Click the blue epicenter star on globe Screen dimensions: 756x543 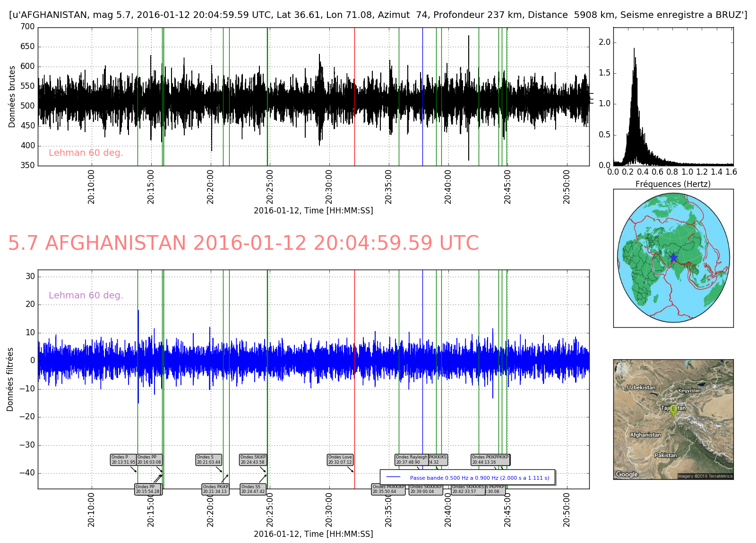pyautogui.click(x=673, y=257)
